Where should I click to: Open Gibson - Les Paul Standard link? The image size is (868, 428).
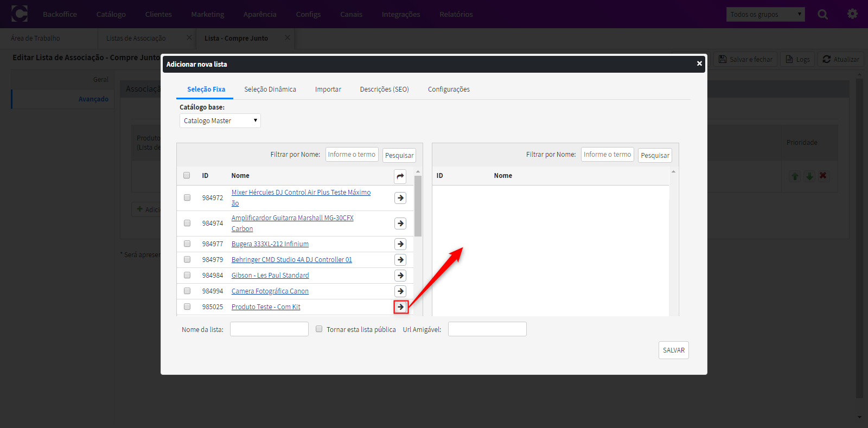tap(270, 276)
